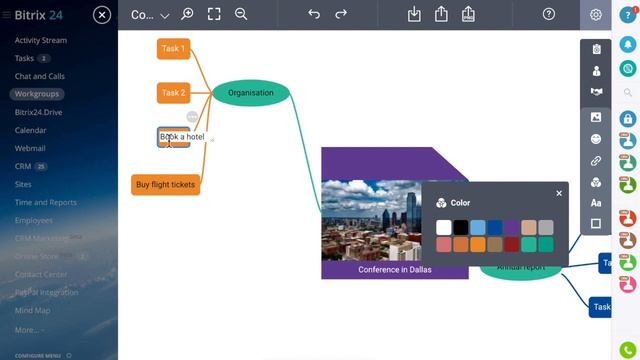640x360 pixels.
Task: Open the help question mark icon
Action: point(549,14)
